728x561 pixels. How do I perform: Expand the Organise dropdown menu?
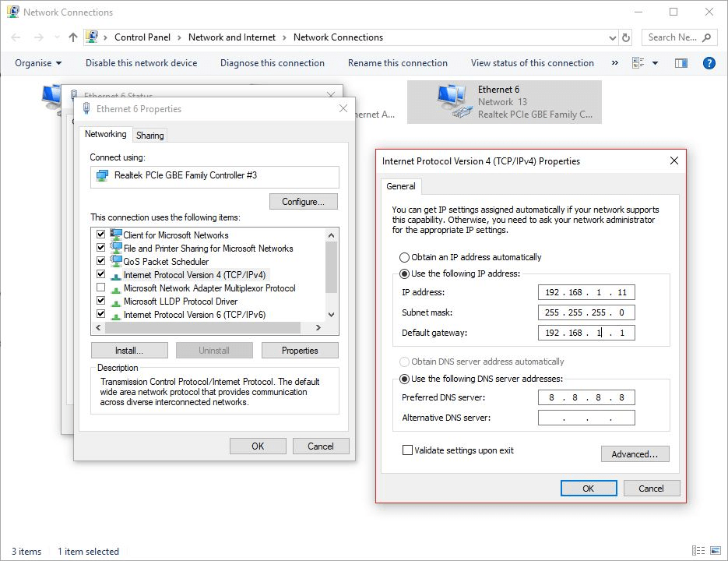click(38, 63)
